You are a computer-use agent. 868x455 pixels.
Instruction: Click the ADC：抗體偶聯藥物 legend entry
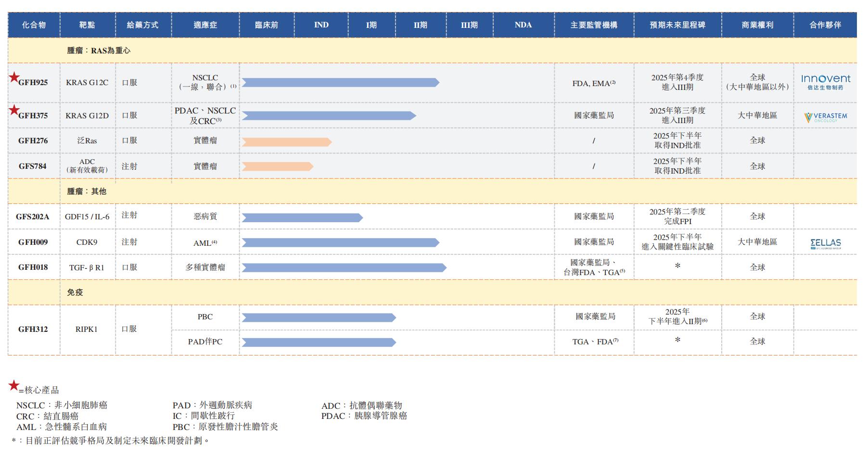(362, 406)
